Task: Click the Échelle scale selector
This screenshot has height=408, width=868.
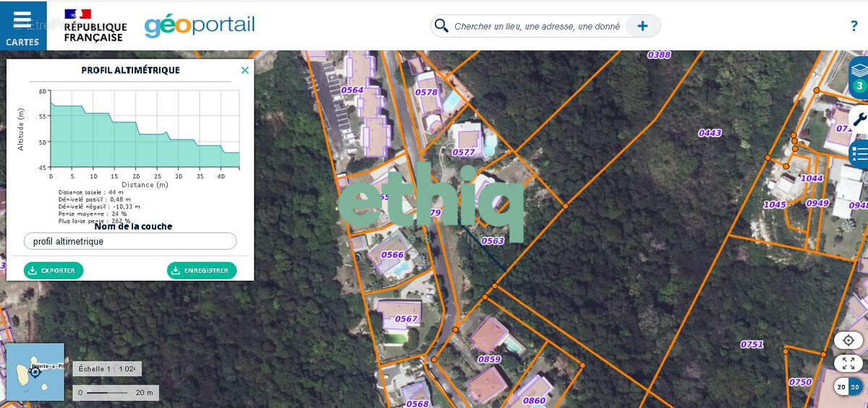Action: (x=107, y=369)
